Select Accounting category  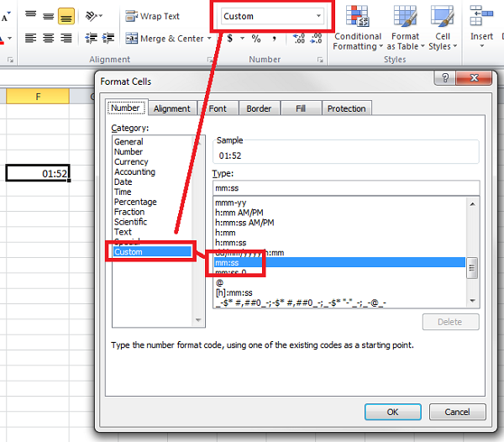pos(134,171)
